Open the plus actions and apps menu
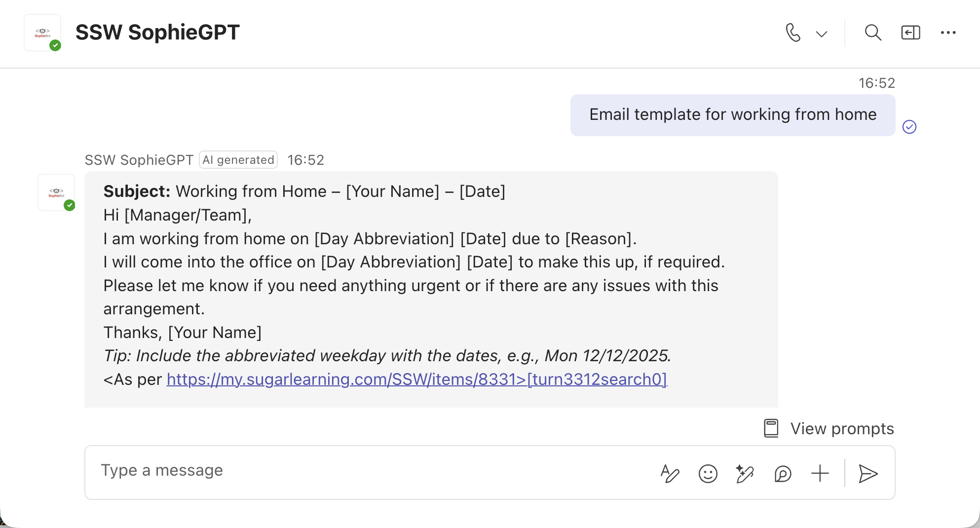 (x=820, y=474)
